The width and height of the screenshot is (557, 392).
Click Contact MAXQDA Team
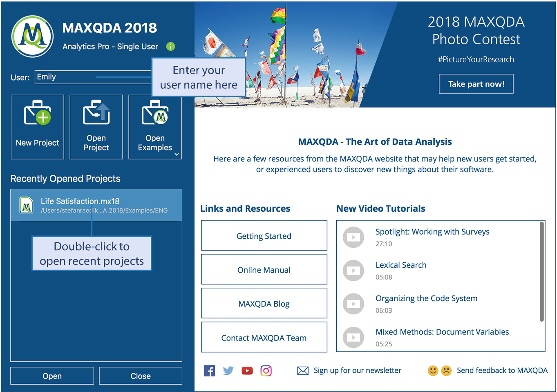pos(264,337)
